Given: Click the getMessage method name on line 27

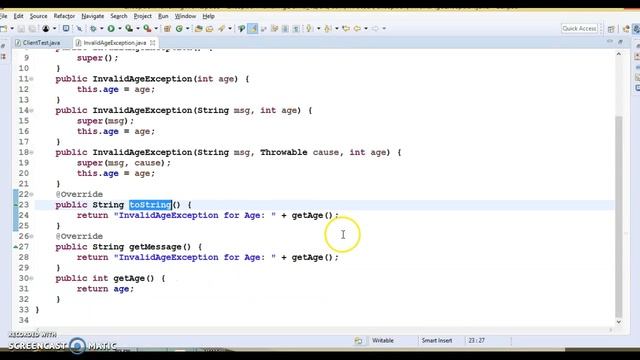Looking at the screenshot, I should (155, 247).
